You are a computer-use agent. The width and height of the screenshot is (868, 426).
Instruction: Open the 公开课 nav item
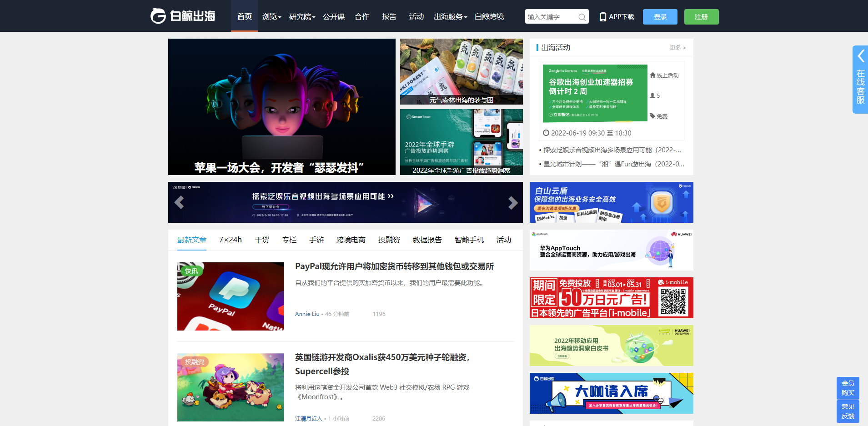334,17
